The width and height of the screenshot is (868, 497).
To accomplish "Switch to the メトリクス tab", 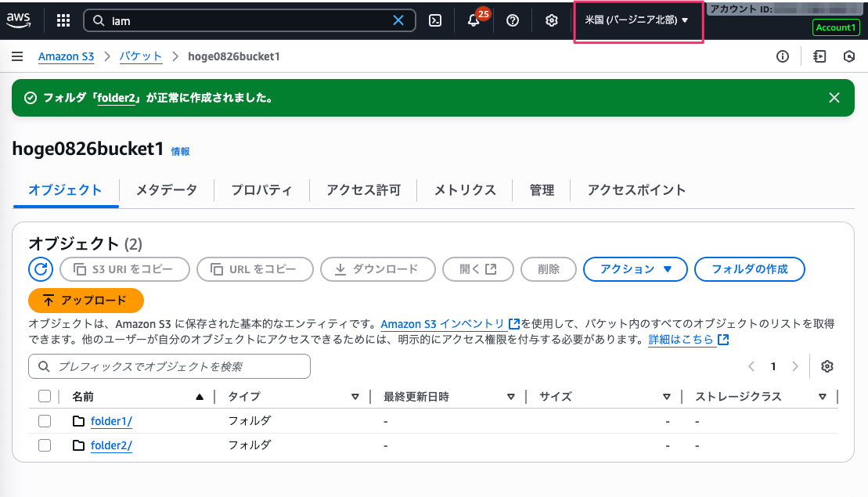I will (x=465, y=190).
